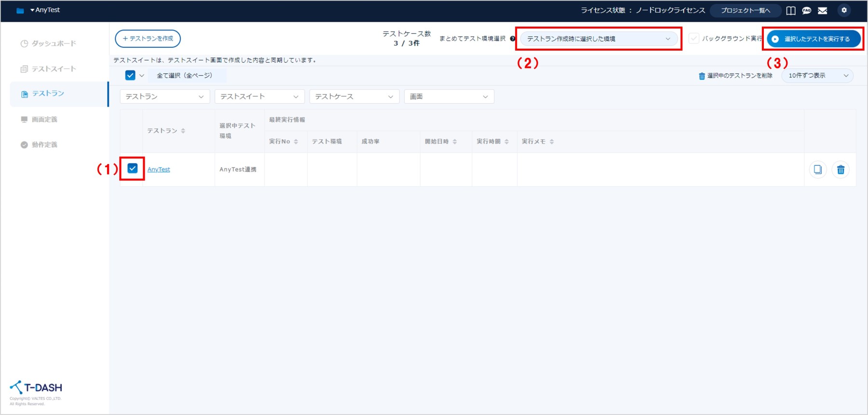Enable the バックグラウンド実行 checkbox

694,39
